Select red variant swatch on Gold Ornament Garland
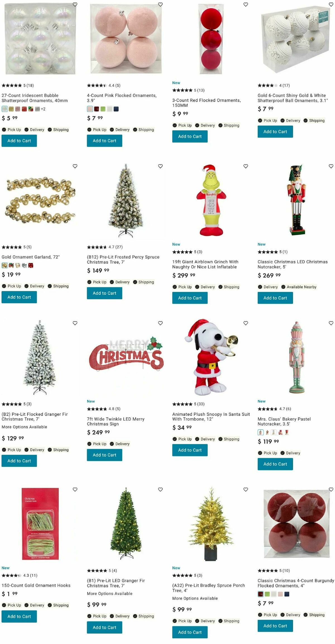335x644 pixels. tap(31, 266)
